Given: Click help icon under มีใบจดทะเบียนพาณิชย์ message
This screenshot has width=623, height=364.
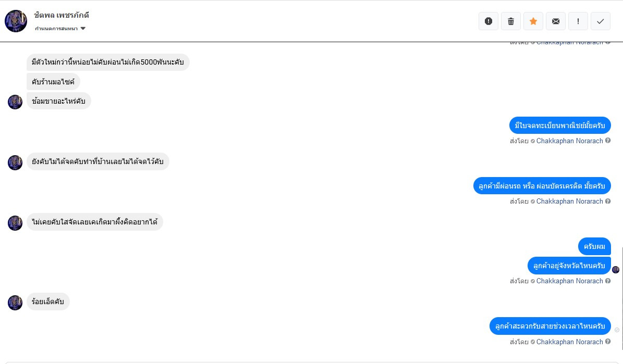Looking at the screenshot, I should (608, 140).
